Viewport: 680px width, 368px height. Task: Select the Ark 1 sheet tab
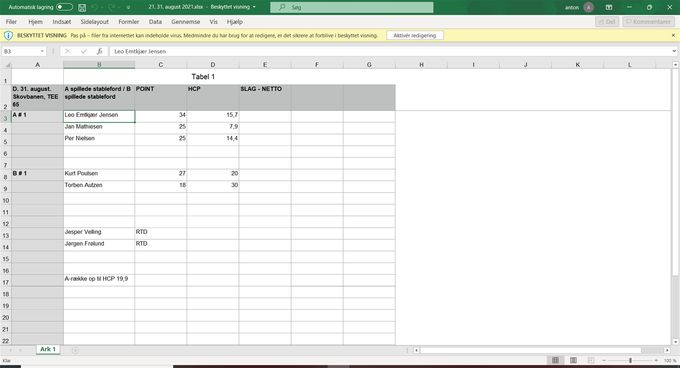click(48, 349)
